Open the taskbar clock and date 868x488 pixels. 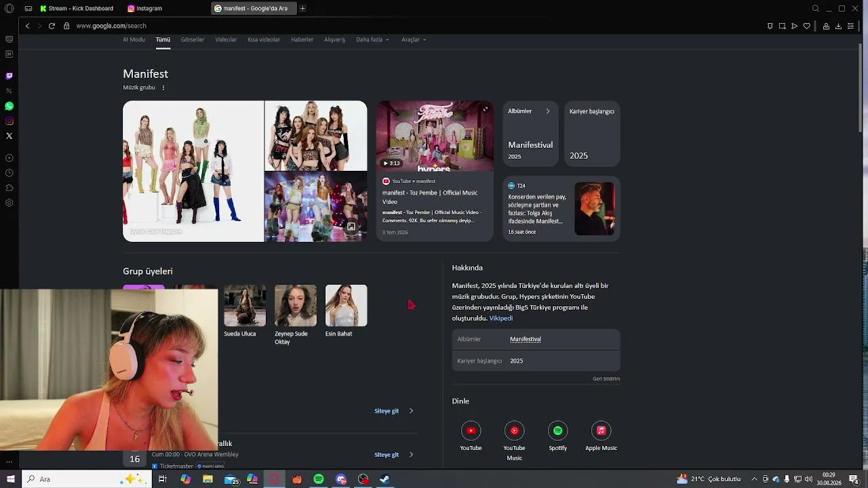tap(829, 479)
